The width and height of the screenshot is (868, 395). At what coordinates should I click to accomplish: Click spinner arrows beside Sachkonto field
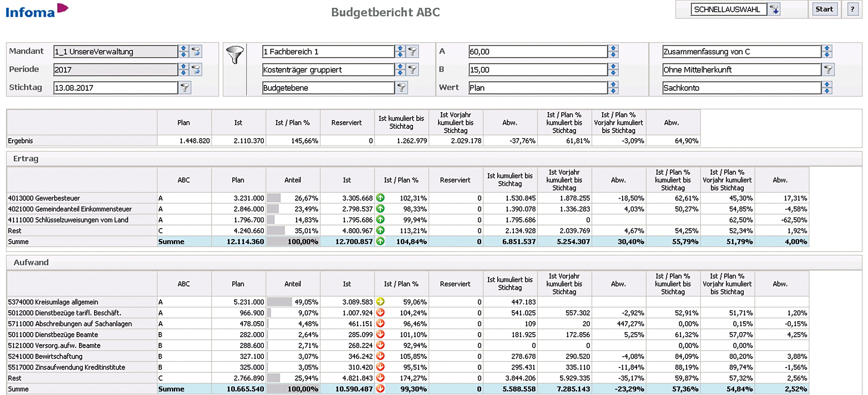click(827, 88)
